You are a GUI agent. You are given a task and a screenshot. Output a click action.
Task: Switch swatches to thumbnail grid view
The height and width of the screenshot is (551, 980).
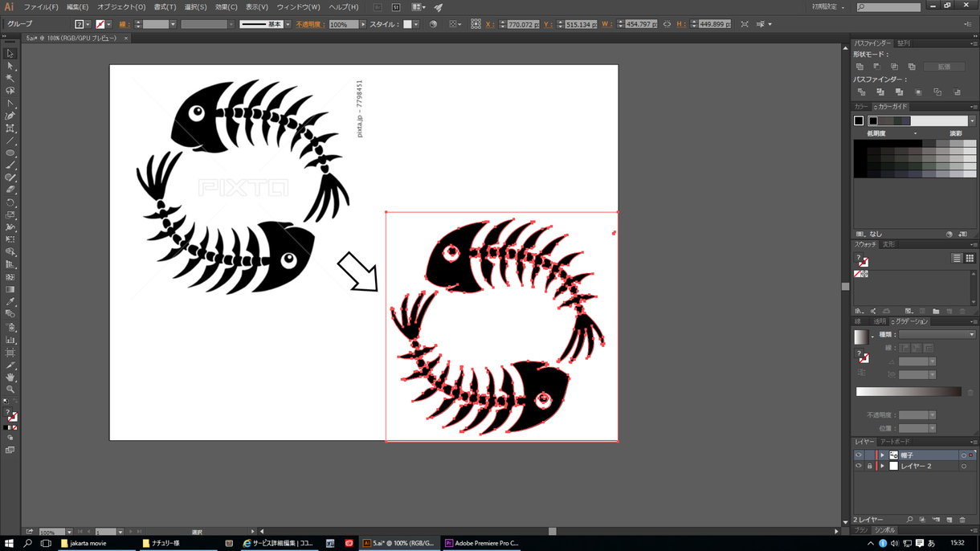point(970,259)
